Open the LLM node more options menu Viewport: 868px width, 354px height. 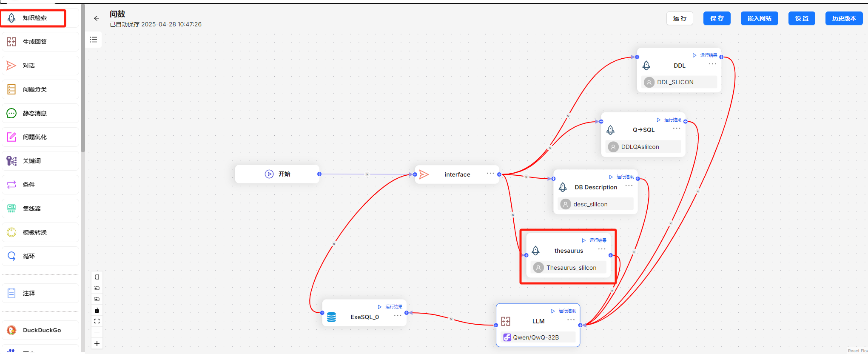click(x=571, y=320)
